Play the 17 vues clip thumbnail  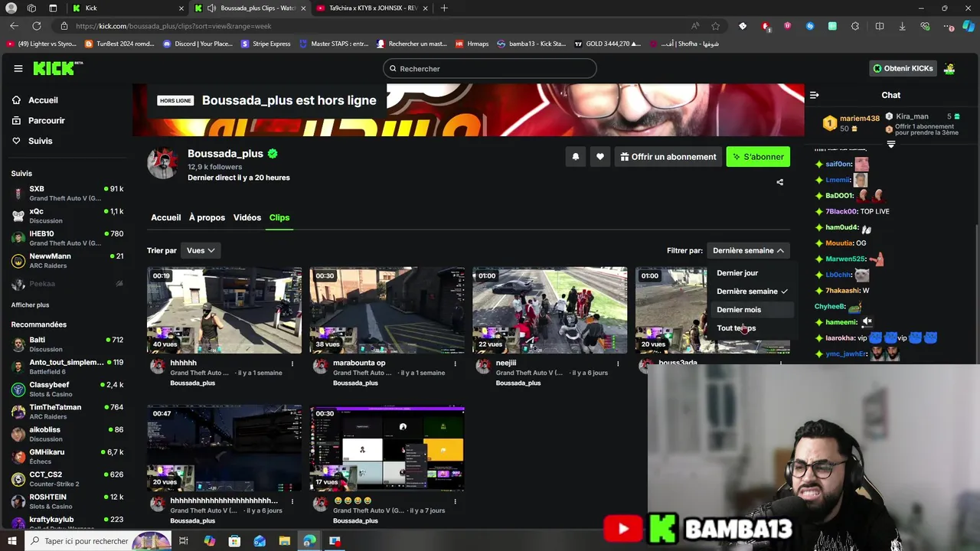tap(387, 448)
